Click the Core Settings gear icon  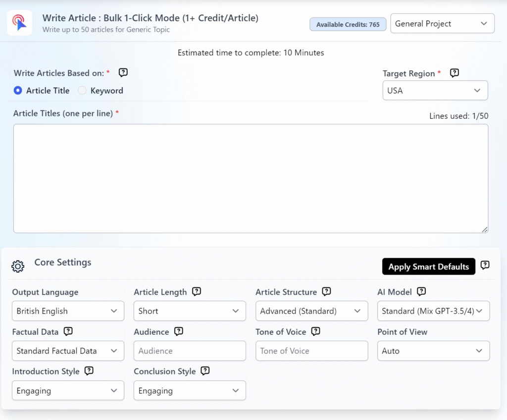point(18,266)
